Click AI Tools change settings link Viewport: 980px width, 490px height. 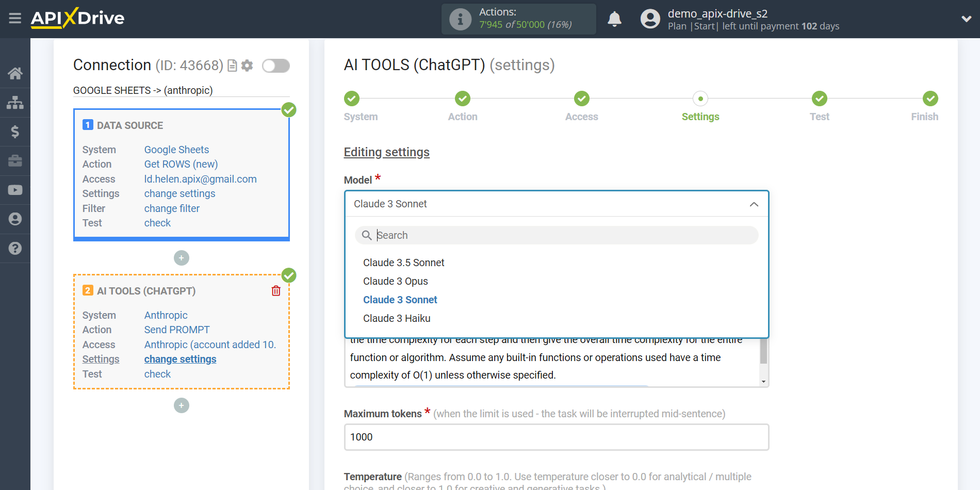[180, 359]
